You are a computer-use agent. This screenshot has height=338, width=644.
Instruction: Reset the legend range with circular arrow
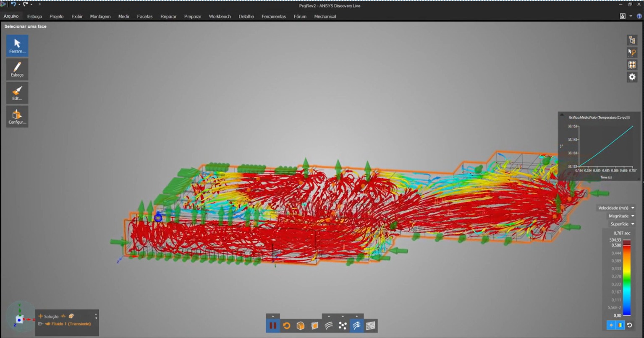[x=629, y=325]
